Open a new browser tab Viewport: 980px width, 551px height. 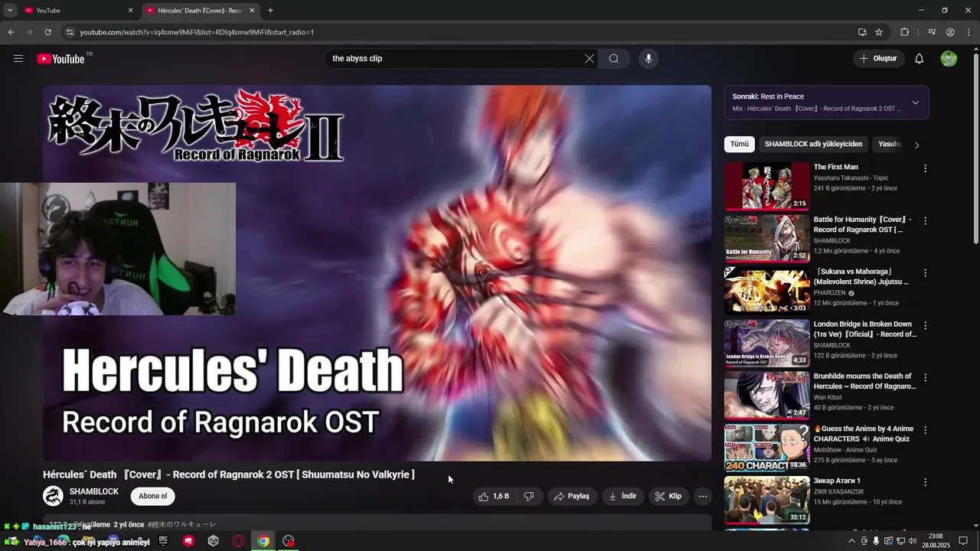click(270, 11)
